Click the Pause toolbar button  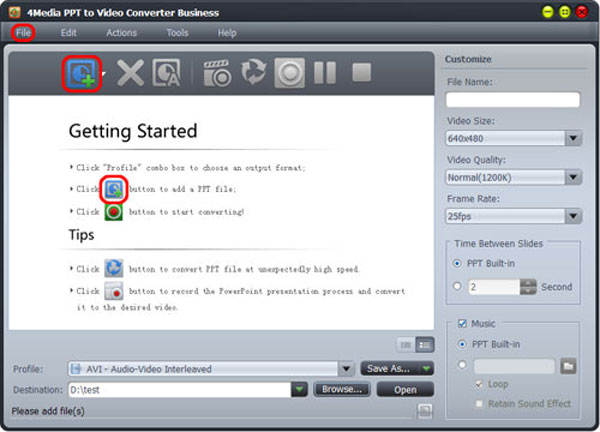pyautogui.click(x=325, y=72)
